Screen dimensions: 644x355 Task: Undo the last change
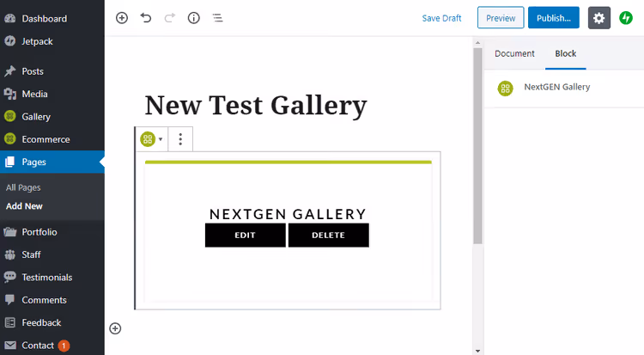tap(146, 18)
